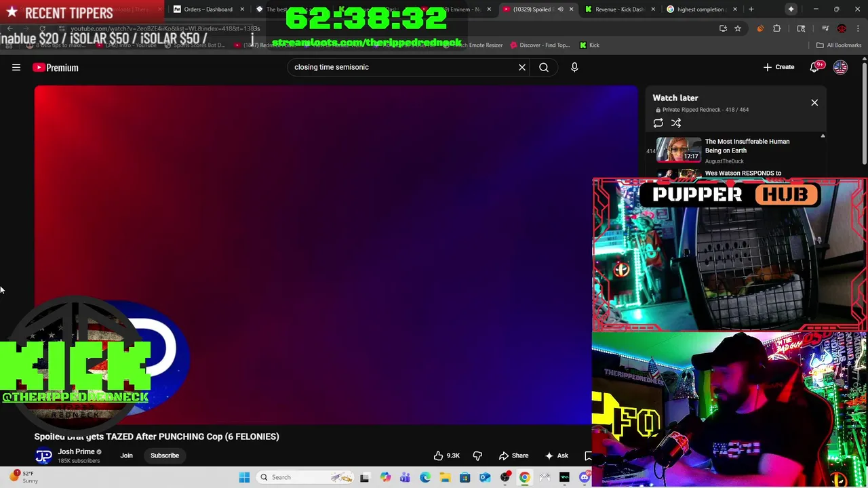Screen dimensions: 868x488
Task: Click the Create button
Action: (x=778, y=67)
